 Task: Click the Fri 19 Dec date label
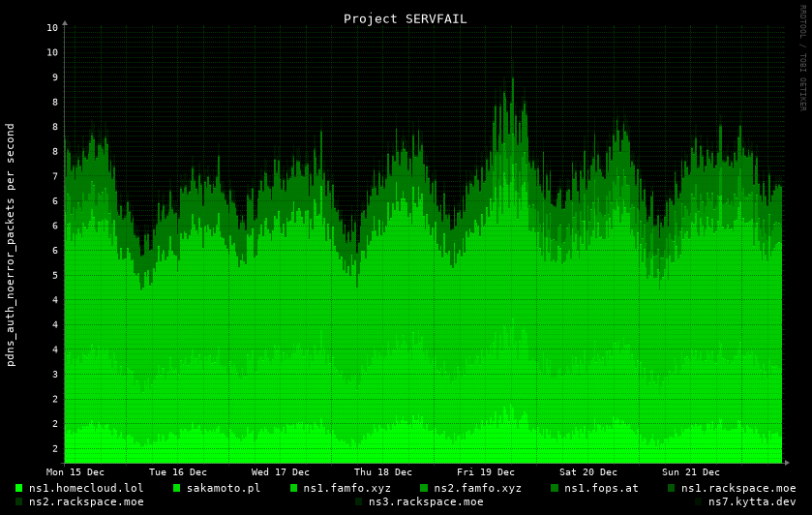[486, 472]
